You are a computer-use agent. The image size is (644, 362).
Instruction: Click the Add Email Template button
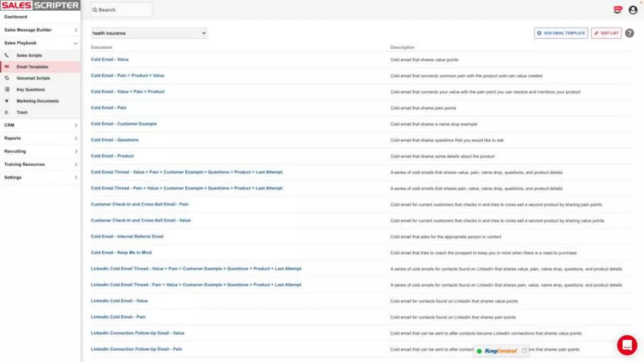click(x=561, y=33)
